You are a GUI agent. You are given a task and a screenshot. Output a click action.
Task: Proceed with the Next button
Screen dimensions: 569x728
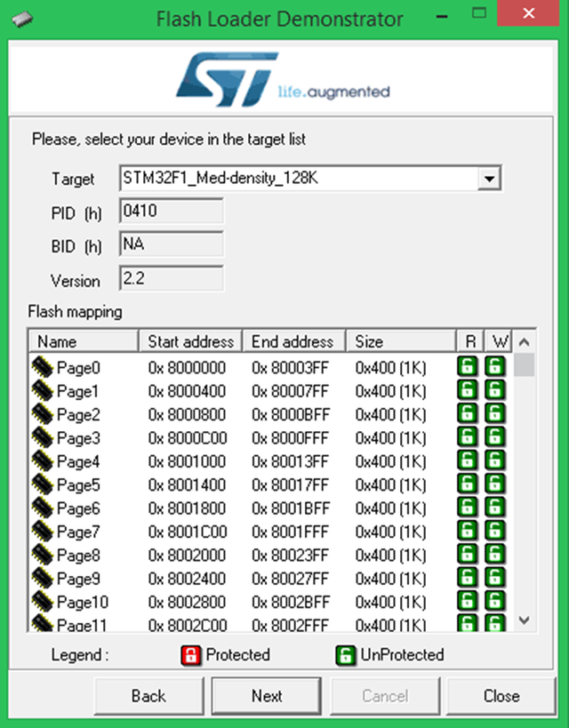(x=267, y=696)
